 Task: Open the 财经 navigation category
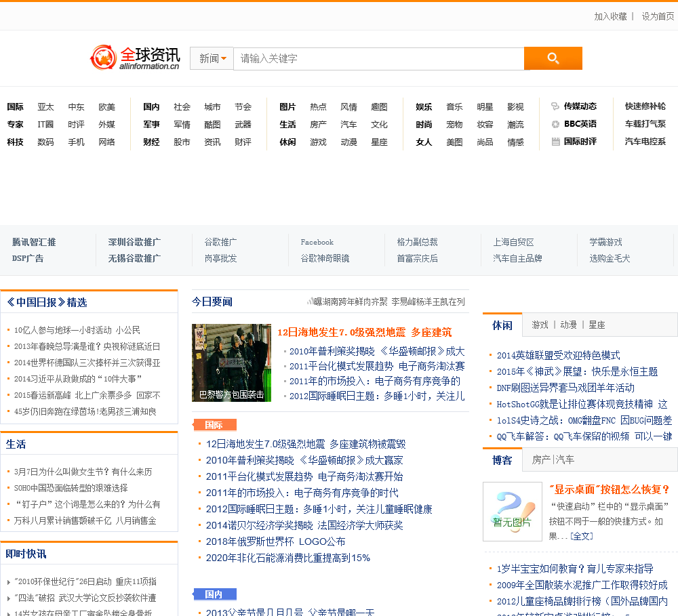(151, 142)
